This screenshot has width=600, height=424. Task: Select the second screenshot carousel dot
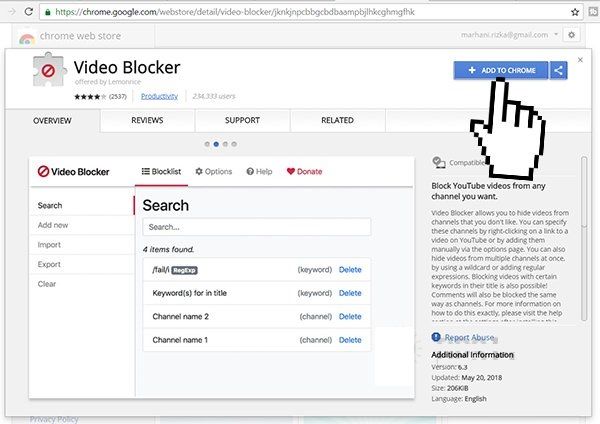pos(216,144)
